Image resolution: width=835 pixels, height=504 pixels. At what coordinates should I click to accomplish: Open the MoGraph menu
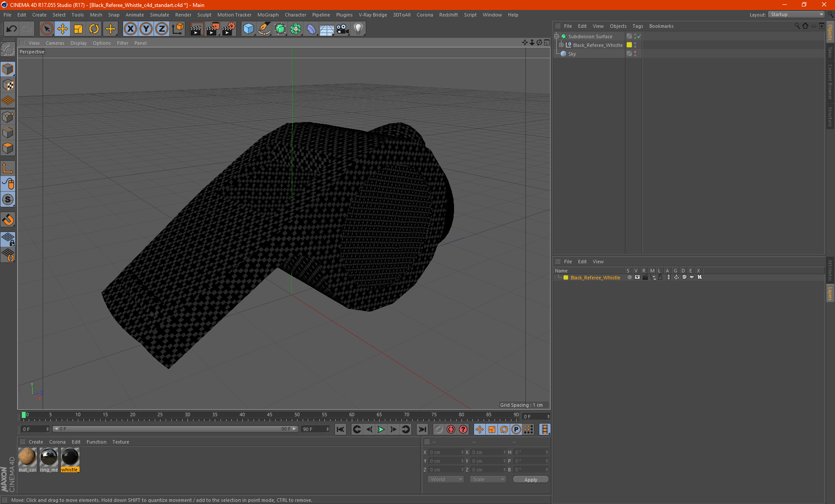(x=268, y=15)
